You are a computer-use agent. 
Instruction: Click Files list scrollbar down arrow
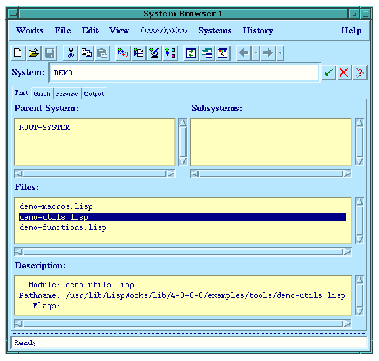(359, 239)
